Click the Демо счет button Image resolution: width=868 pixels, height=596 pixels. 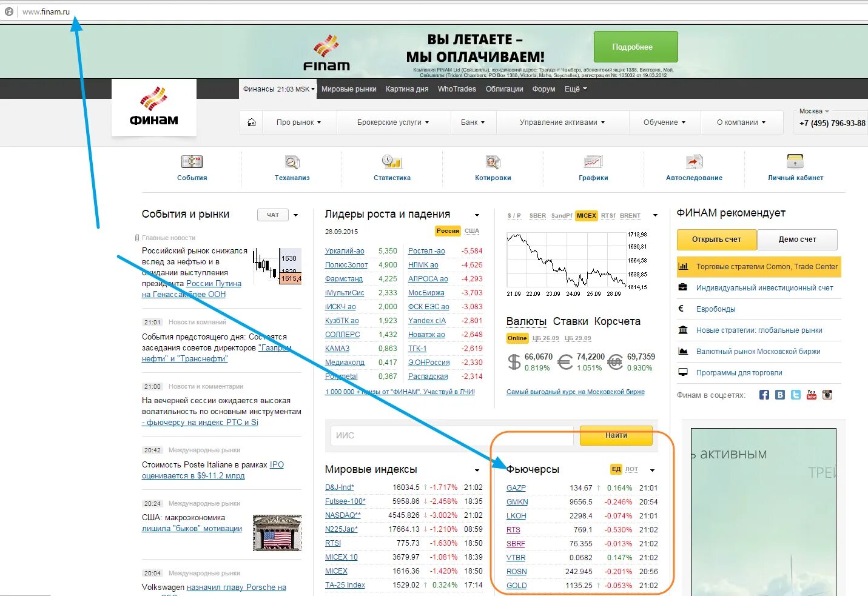point(797,239)
